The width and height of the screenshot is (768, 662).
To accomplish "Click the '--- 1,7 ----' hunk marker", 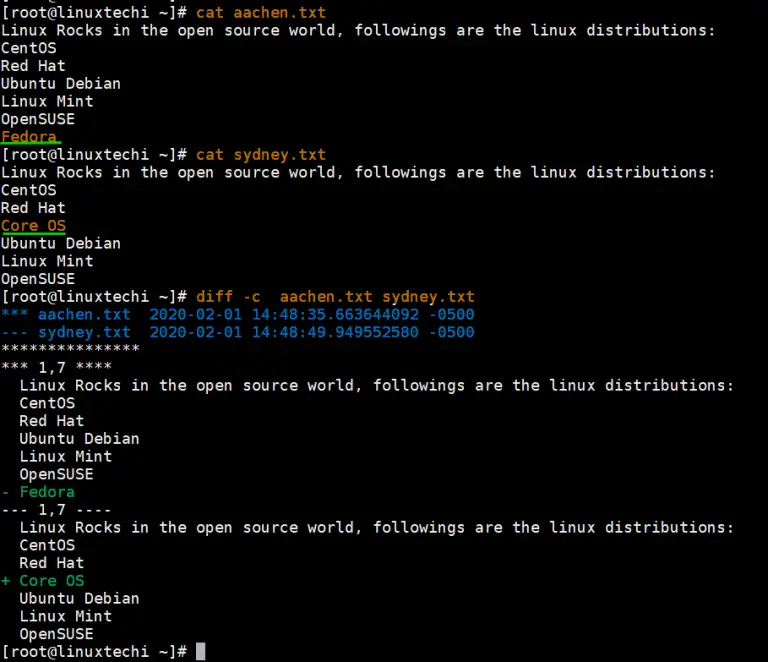I will (56, 509).
